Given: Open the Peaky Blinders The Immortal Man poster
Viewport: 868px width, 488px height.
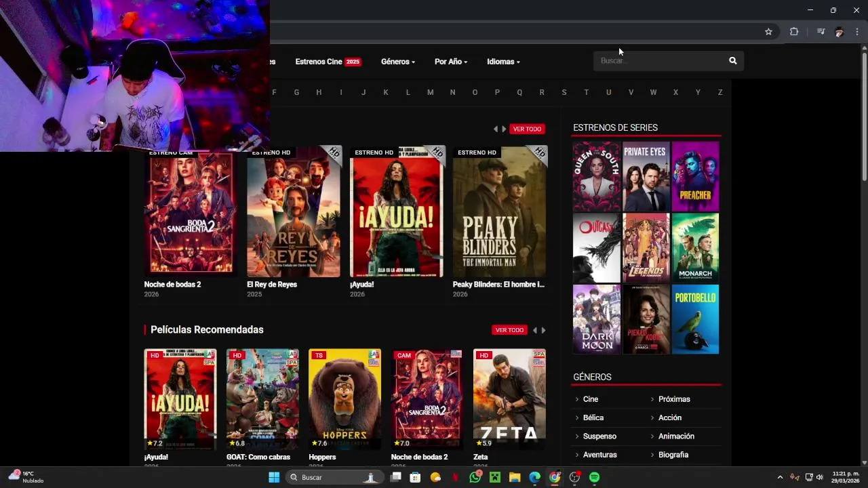Looking at the screenshot, I should click(500, 211).
